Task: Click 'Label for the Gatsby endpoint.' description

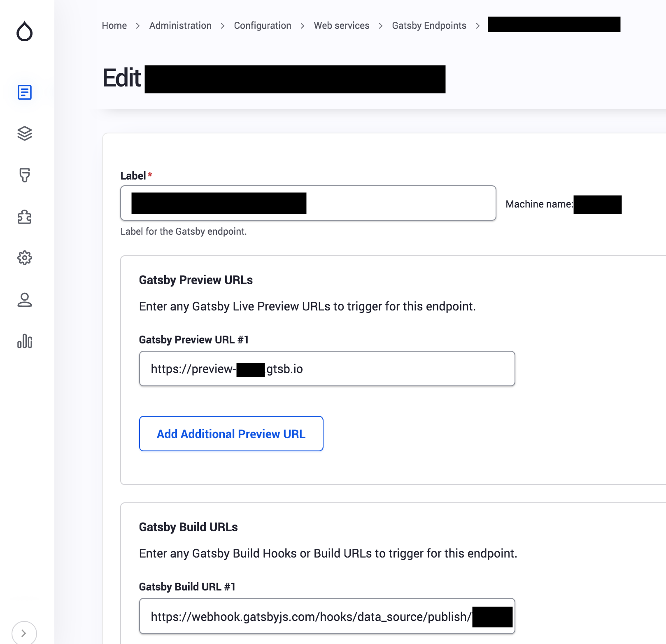Action: coord(184,231)
